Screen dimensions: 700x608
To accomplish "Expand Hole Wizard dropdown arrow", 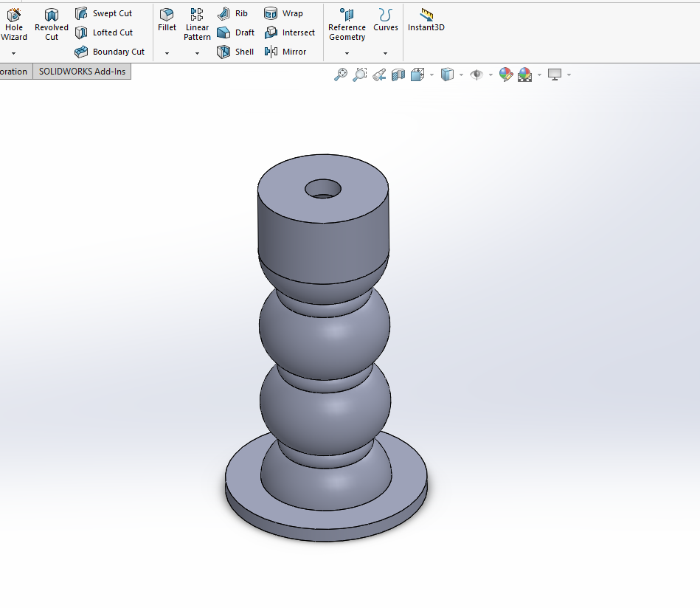I will coord(13,53).
